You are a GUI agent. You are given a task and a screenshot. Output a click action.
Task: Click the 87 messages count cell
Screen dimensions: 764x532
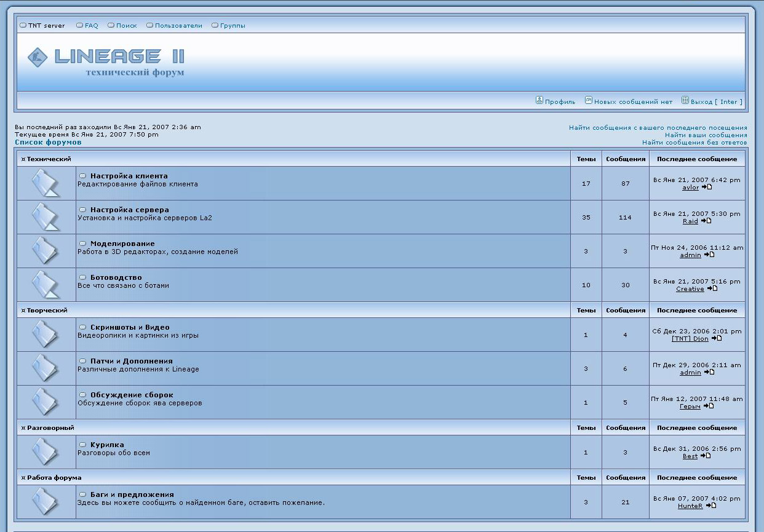pos(626,183)
